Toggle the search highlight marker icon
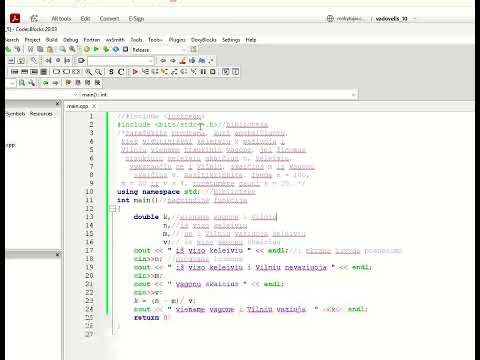 [182, 61]
